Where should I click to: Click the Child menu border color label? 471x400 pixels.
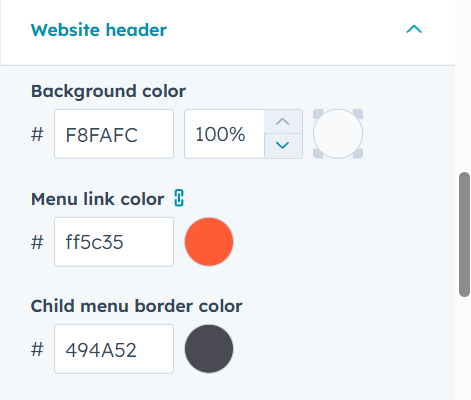coord(136,306)
